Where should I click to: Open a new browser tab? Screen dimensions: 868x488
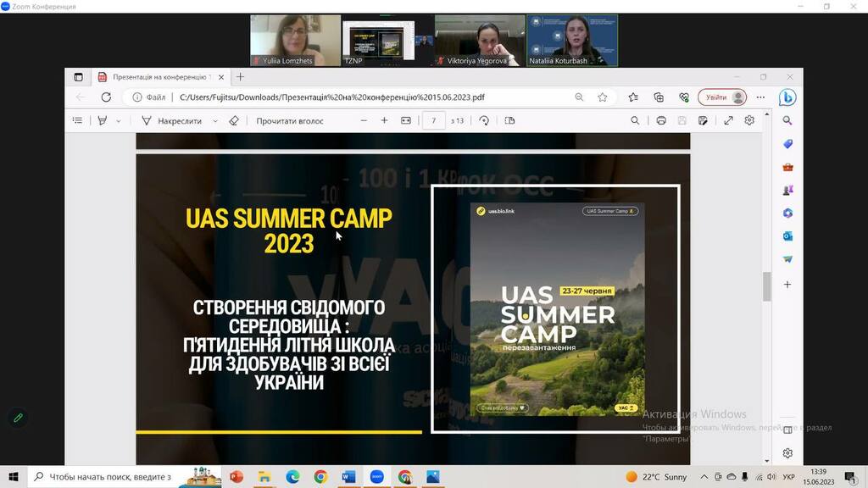tap(240, 77)
